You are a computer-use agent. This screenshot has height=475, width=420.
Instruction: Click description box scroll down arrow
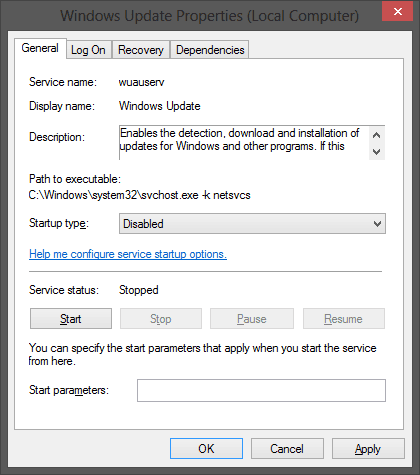(x=377, y=152)
